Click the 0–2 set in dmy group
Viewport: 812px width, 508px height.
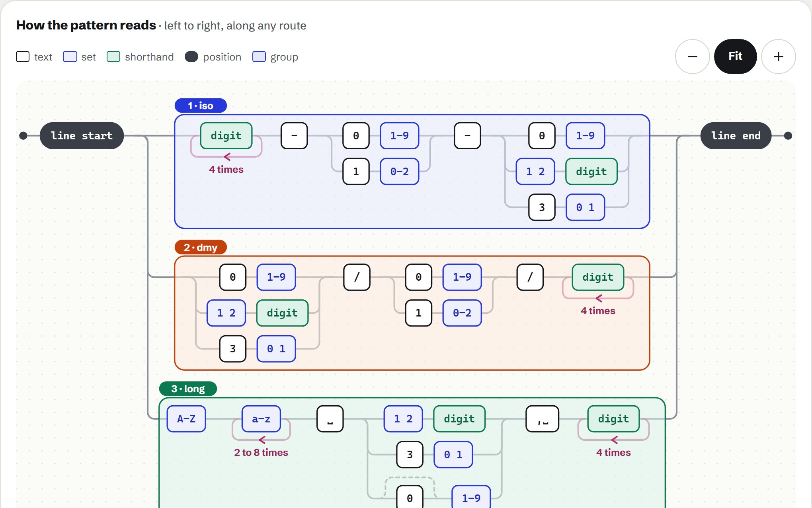[462, 313]
